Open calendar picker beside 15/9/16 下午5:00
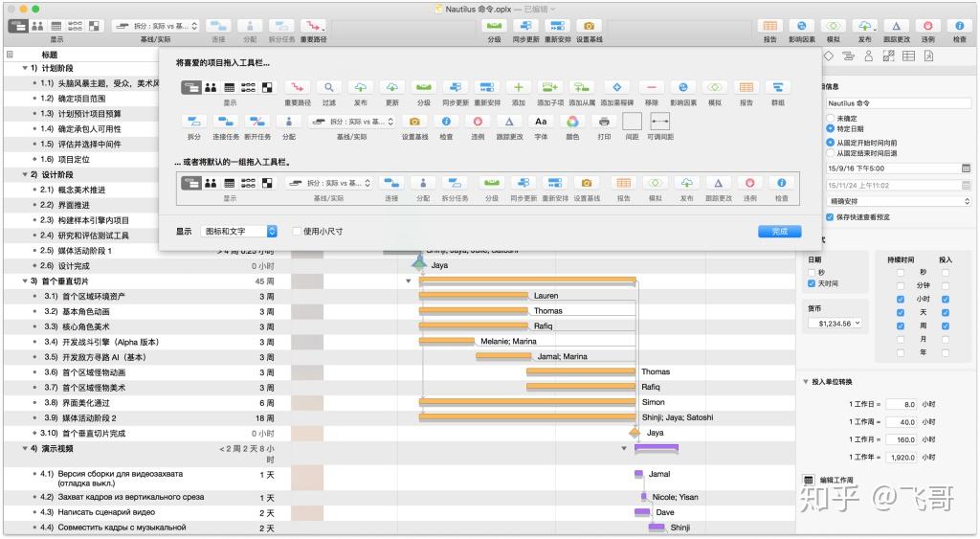 tap(966, 168)
